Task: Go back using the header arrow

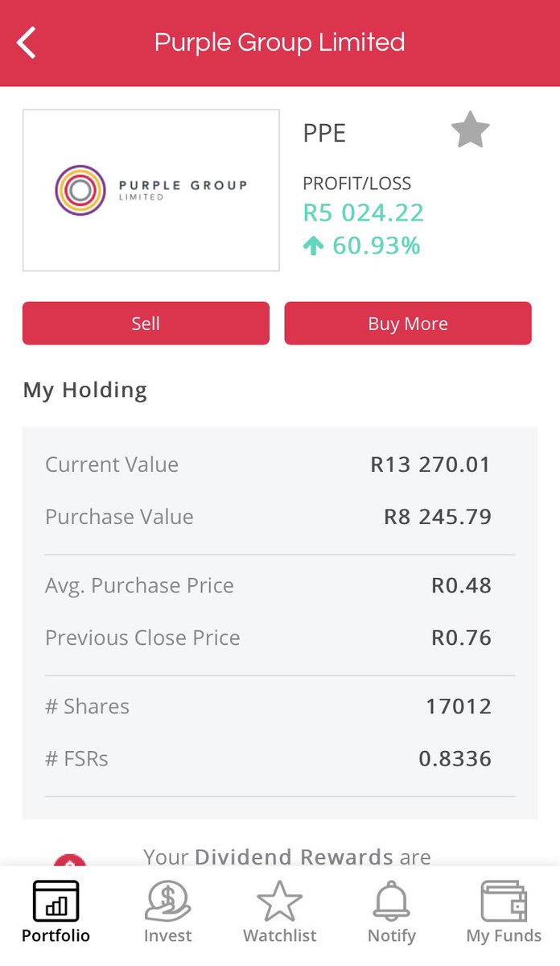Action: (x=27, y=43)
